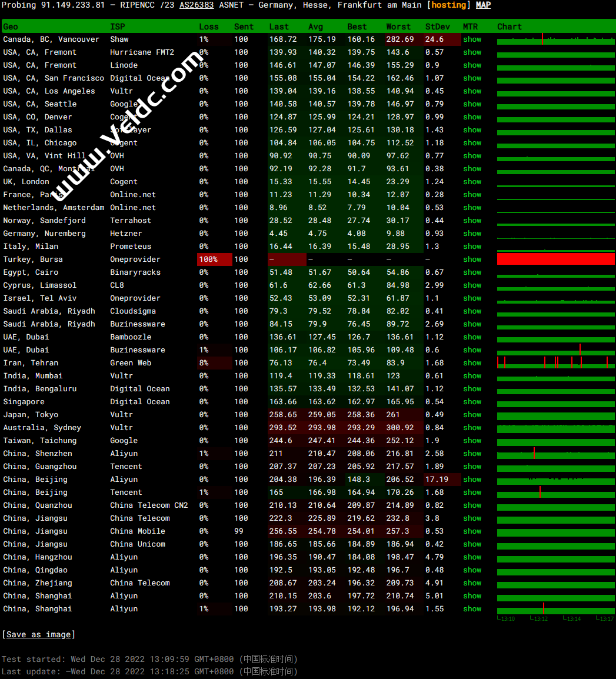This screenshot has height=679, width=616.
Task: Show MTR for China, Shenzhen Aliyun
Action: pyautogui.click(x=472, y=454)
